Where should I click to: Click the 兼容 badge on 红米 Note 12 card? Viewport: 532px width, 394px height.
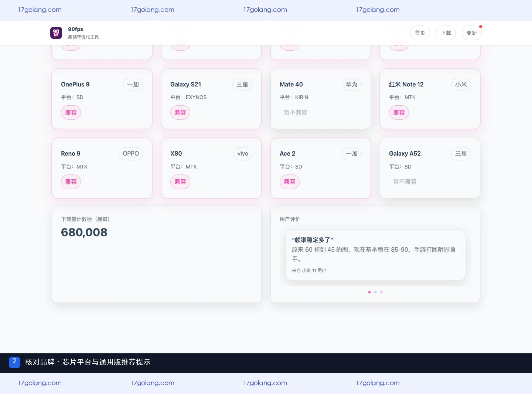pos(399,112)
